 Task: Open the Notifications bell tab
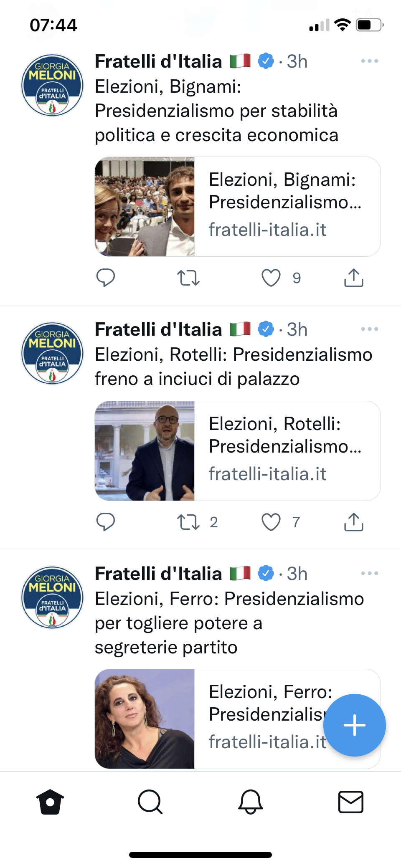coord(250,802)
